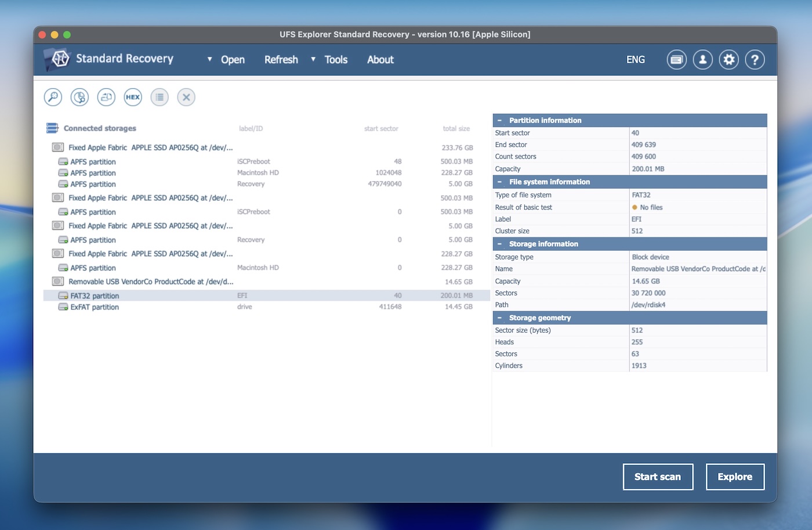The image size is (812, 530).
Task: Click the 200.01 MB capacity value
Action: pyautogui.click(x=648, y=169)
